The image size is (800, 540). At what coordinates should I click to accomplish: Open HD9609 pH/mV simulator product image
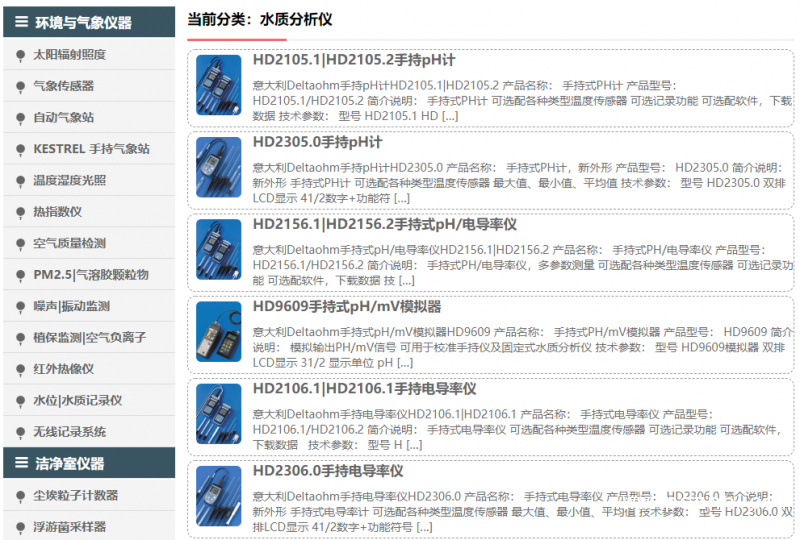pyautogui.click(x=218, y=331)
